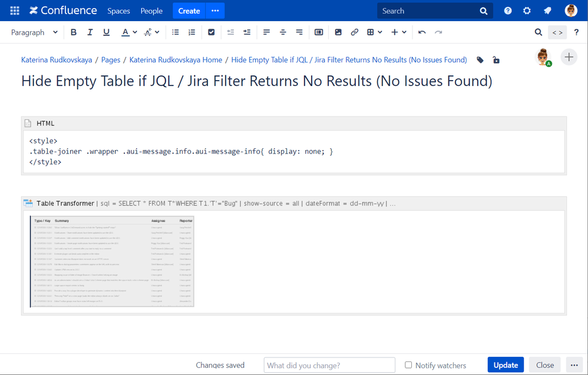Click the page title text
588x375 pixels.
pyautogui.click(x=257, y=81)
